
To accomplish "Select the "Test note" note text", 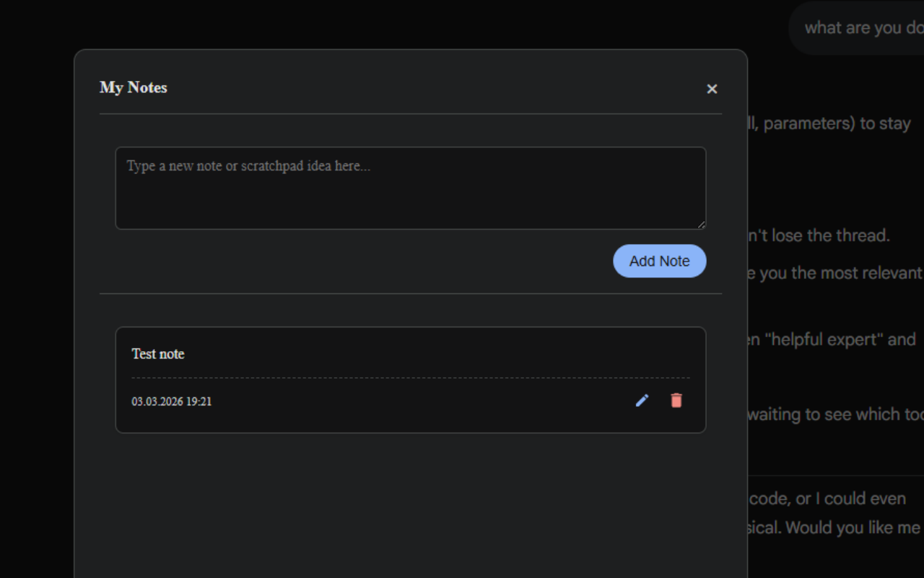I will point(158,354).
